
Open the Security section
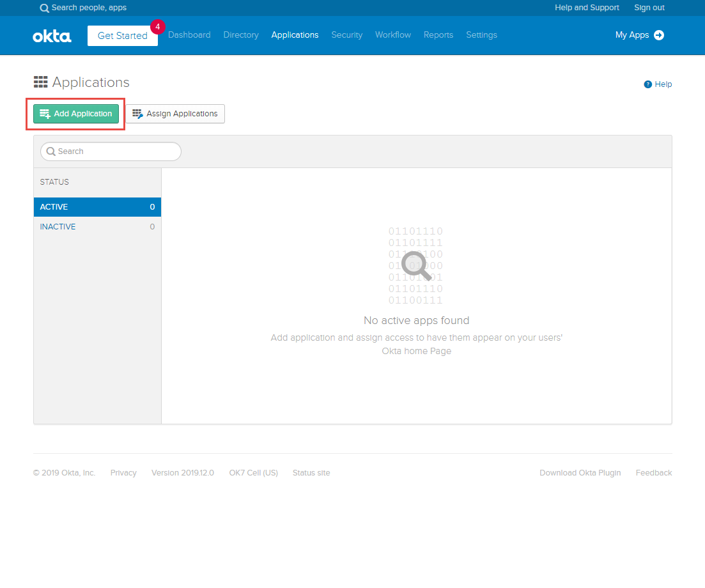click(x=346, y=35)
